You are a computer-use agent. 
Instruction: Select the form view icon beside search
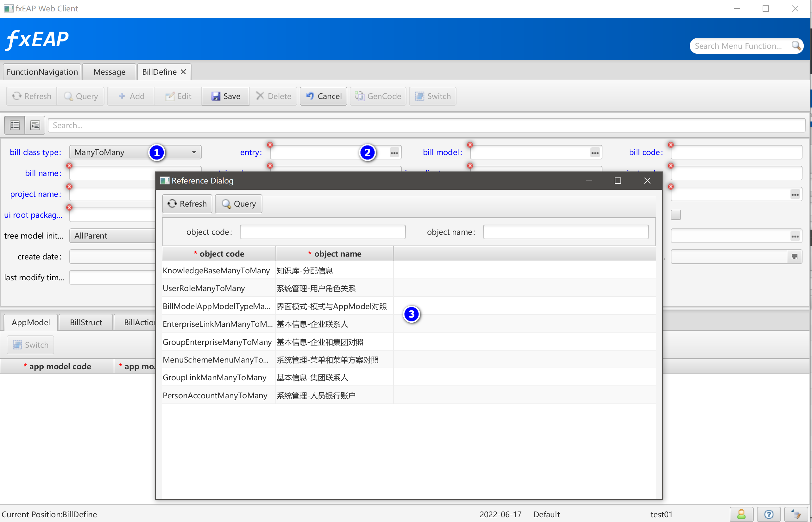coord(35,125)
